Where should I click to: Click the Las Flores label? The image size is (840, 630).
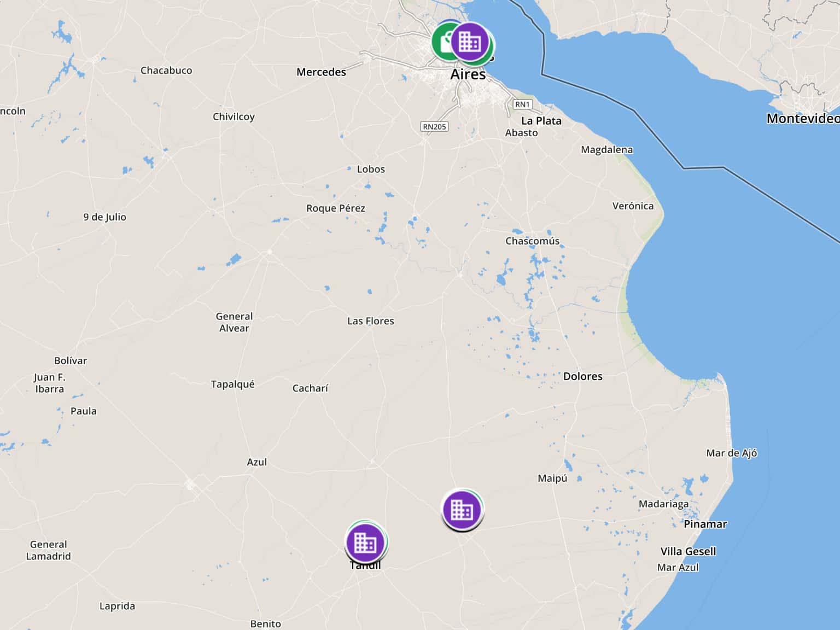coord(370,321)
